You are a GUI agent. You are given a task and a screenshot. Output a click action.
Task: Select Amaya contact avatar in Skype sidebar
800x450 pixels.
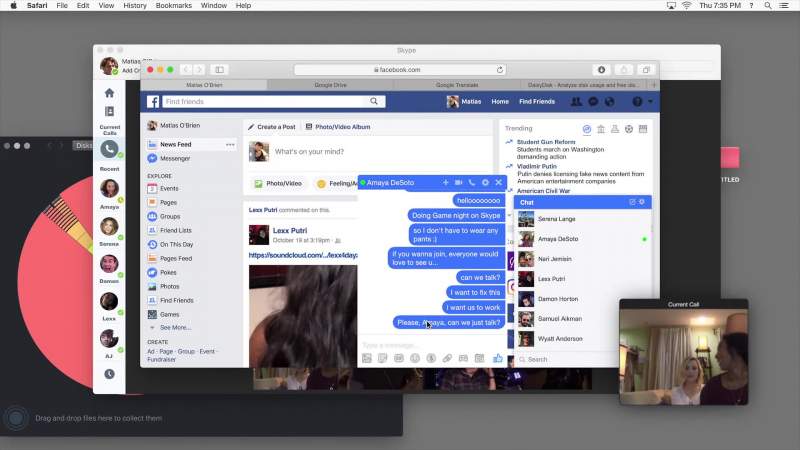click(x=109, y=188)
